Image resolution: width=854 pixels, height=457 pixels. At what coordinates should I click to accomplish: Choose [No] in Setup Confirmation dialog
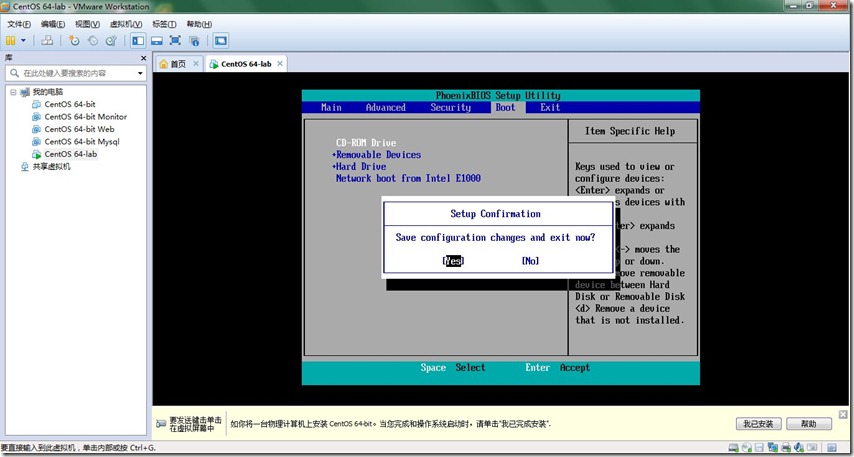(x=530, y=261)
